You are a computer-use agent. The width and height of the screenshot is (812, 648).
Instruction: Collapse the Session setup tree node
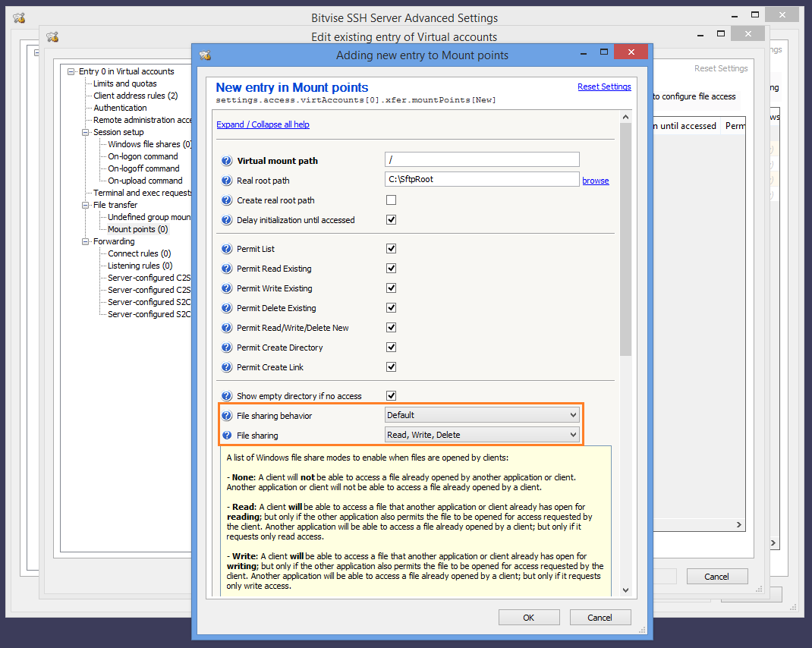[87, 132]
